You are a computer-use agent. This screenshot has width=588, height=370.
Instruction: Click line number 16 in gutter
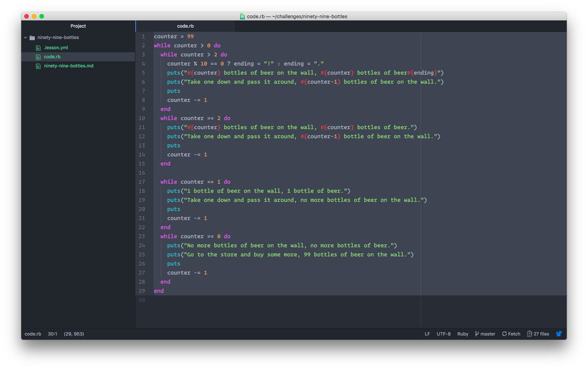[x=142, y=173]
